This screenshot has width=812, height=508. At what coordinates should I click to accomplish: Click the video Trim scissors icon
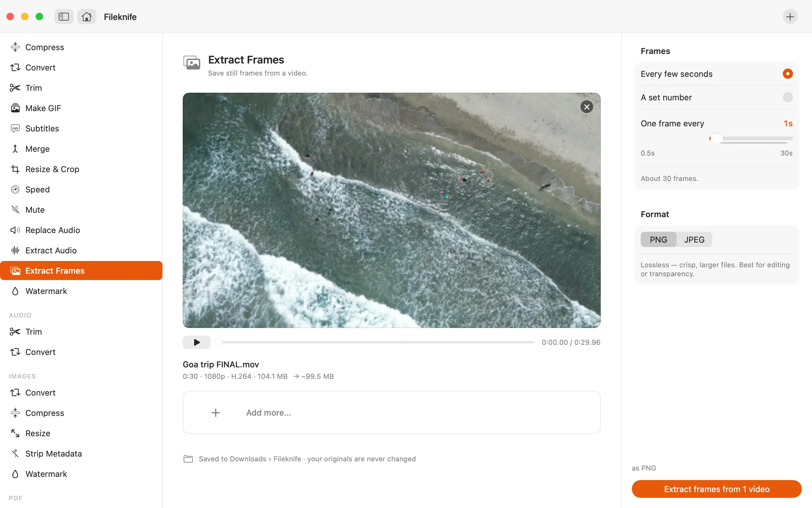(x=15, y=88)
